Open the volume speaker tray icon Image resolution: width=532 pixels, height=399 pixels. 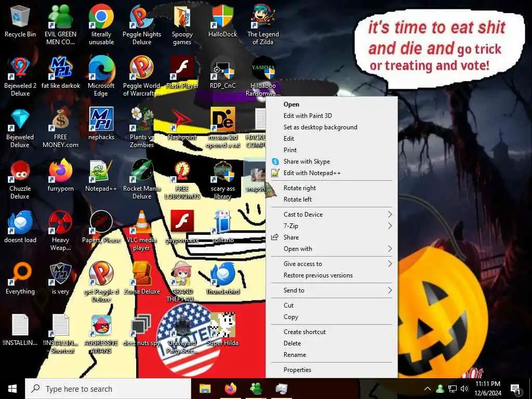click(x=464, y=389)
